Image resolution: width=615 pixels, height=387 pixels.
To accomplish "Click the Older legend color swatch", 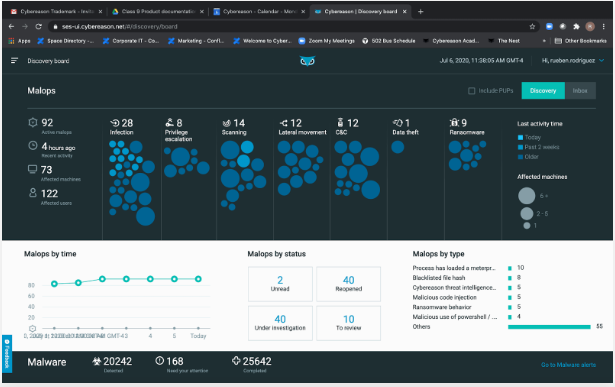I will (x=520, y=157).
